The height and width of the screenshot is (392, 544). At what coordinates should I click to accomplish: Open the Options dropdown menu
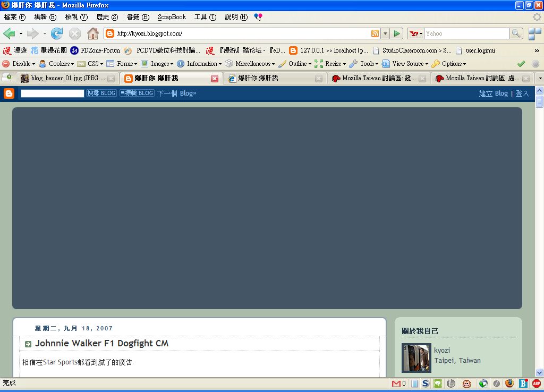449,64
